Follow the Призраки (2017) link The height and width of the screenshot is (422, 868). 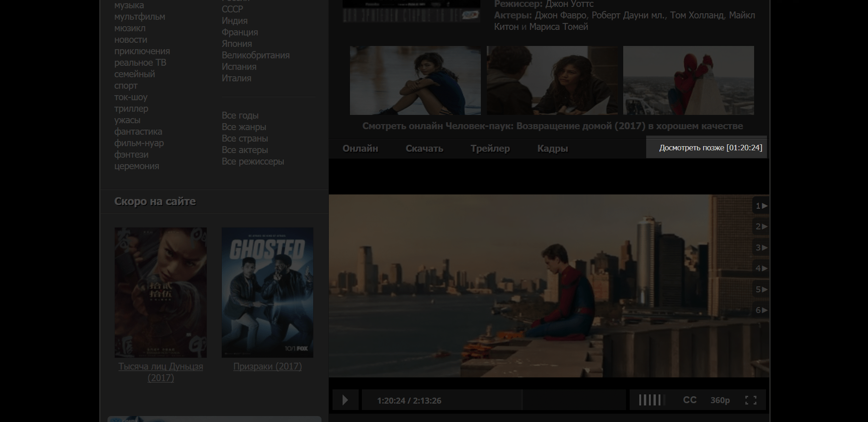click(267, 366)
